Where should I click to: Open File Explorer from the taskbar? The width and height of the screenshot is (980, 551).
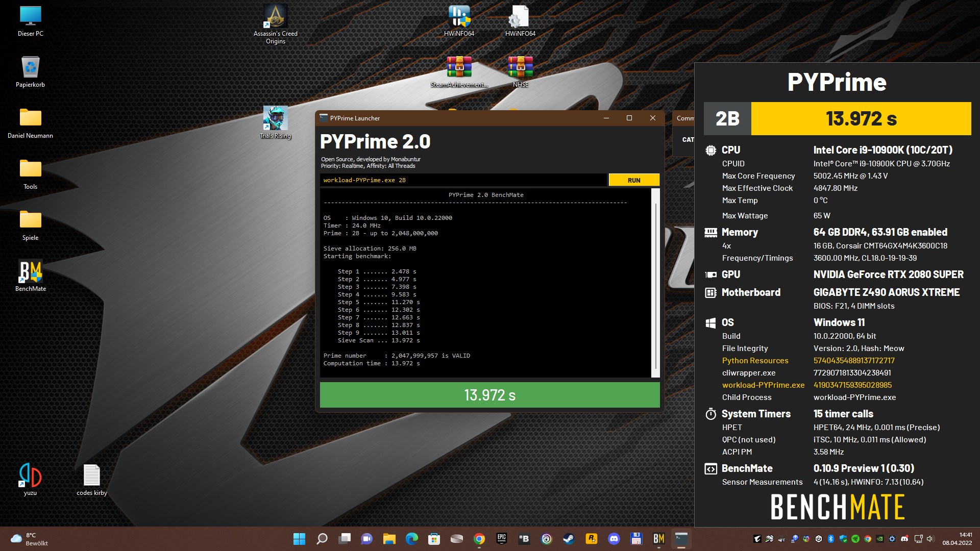[389, 539]
